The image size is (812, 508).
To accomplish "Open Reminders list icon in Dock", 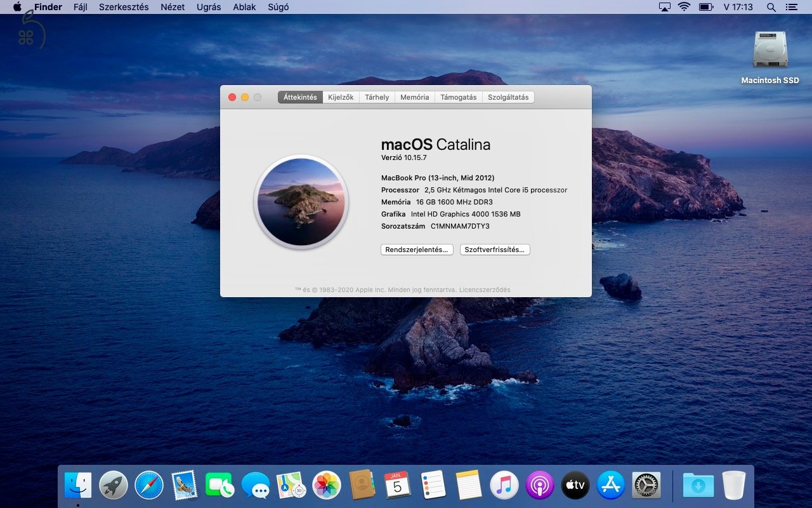I will [433, 486].
